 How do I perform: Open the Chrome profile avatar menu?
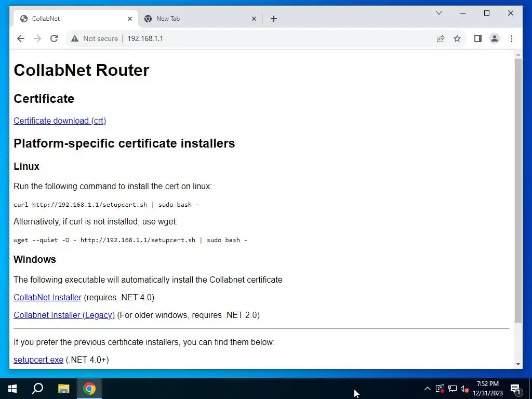tap(495, 38)
